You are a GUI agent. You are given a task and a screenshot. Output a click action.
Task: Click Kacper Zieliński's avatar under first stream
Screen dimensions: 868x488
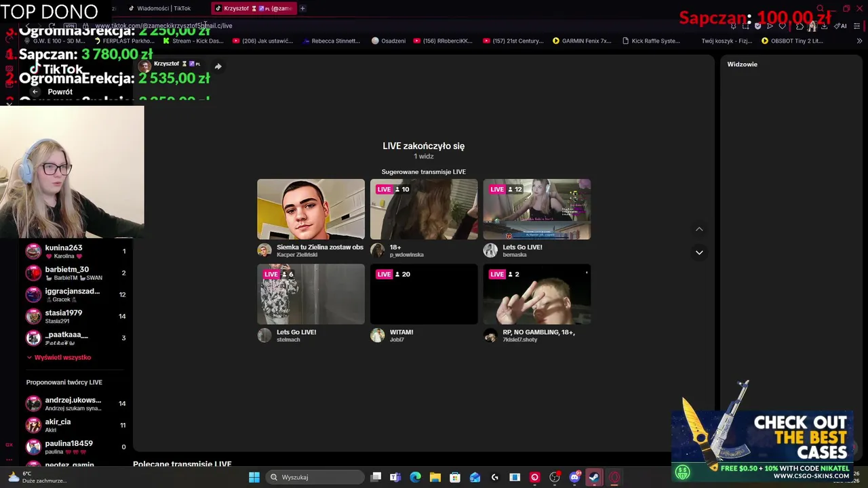(264, 251)
